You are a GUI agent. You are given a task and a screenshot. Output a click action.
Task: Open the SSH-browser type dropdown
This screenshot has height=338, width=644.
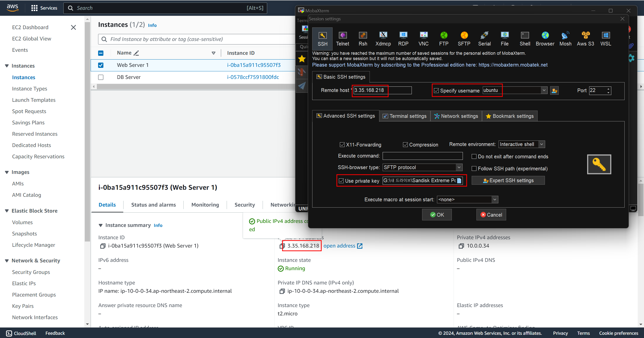coord(459,167)
